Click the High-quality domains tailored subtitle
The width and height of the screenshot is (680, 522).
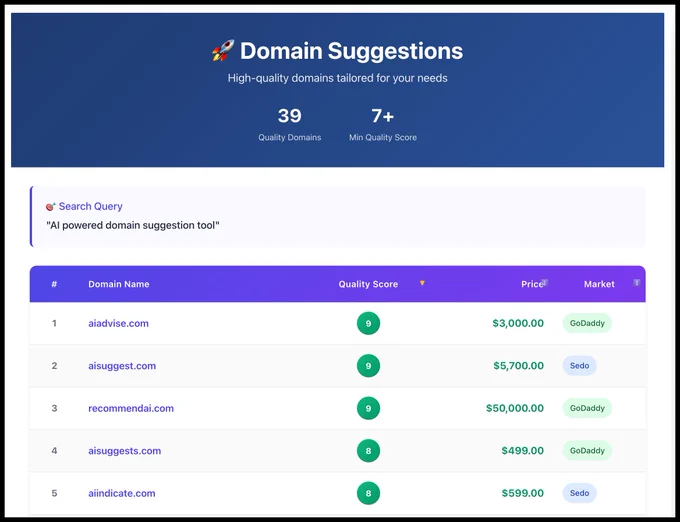[x=337, y=78]
